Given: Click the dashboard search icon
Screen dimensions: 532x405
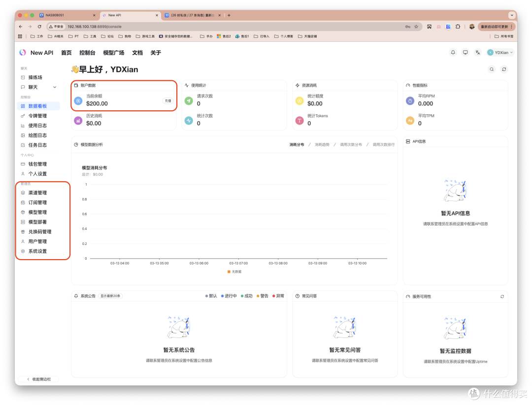Looking at the screenshot, I should click(492, 69).
